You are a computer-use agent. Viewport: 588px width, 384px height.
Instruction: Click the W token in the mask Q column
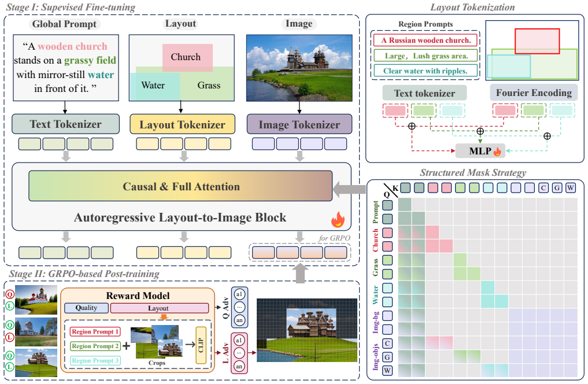(x=387, y=371)
